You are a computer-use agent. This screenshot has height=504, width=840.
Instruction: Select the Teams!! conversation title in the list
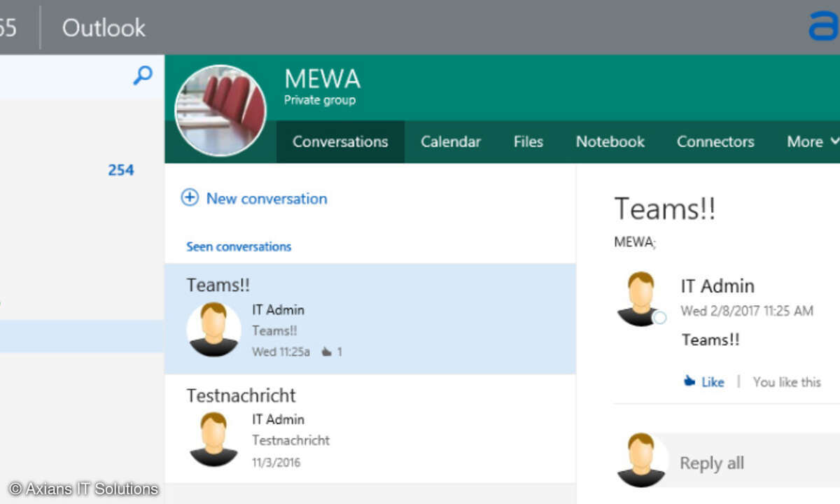218,285
